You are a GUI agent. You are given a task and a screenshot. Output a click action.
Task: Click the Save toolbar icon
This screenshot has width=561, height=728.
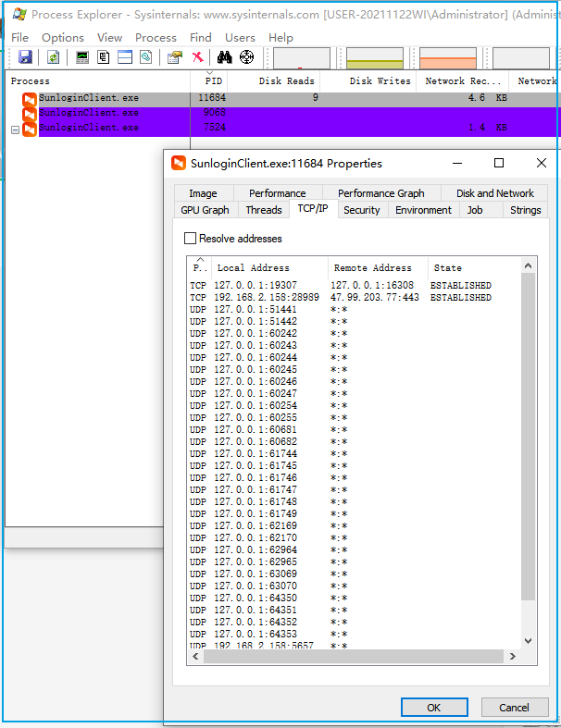[25, 57]
